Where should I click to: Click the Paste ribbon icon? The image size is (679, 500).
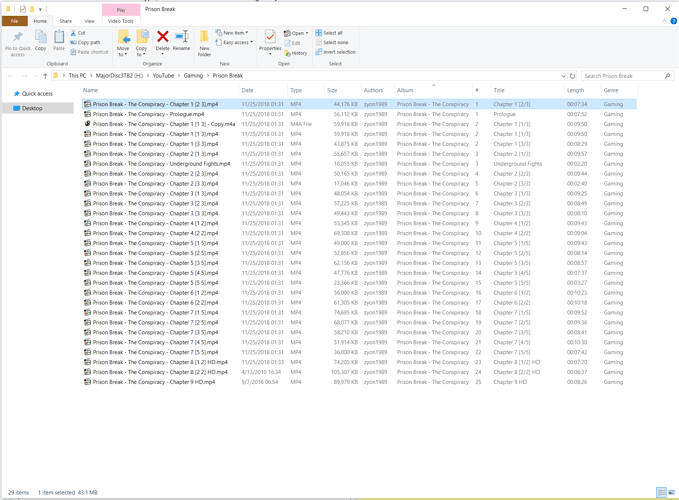click(59, 37)
